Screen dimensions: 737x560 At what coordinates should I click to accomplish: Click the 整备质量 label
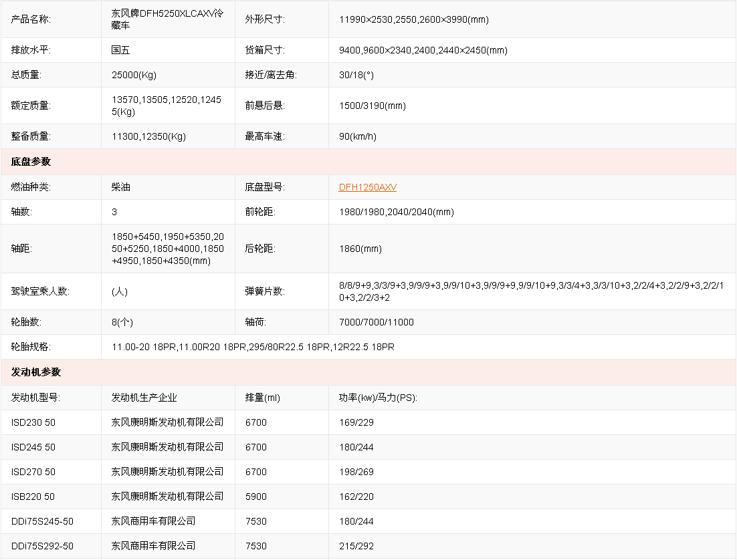pos(31,136)
